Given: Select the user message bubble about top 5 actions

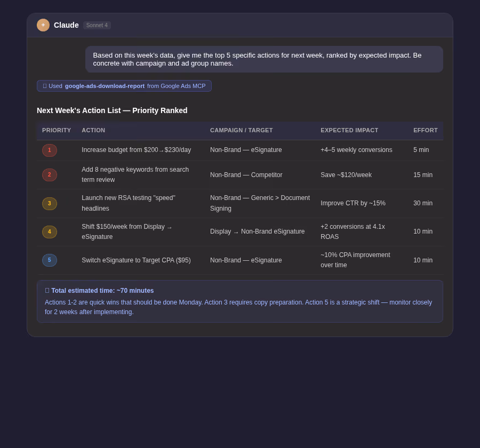Looking at the screenshot, I should click(x=264, y=59).
